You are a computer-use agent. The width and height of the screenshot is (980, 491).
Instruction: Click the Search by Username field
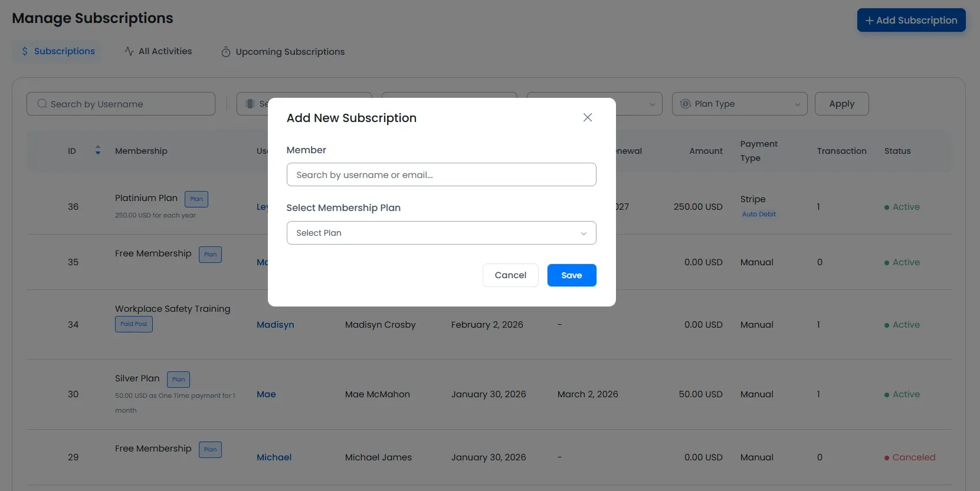(121, 104)
